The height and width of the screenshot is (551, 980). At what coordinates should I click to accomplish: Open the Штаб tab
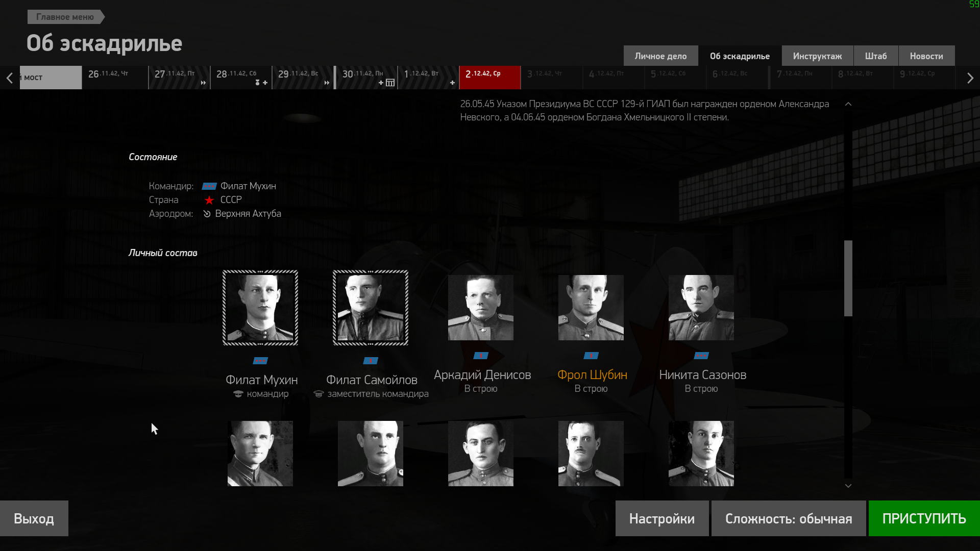(x=876, y=56)
